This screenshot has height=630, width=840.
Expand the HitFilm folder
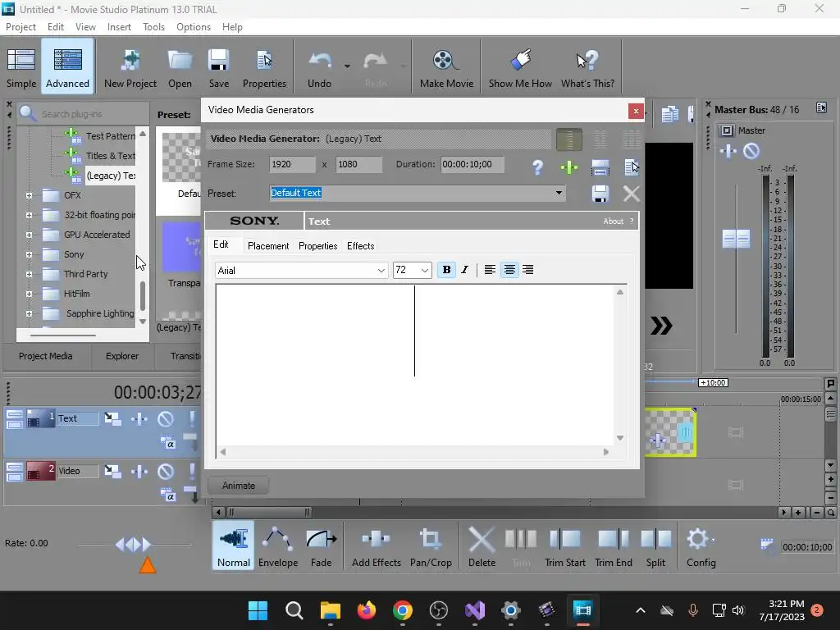coord(29,294)
